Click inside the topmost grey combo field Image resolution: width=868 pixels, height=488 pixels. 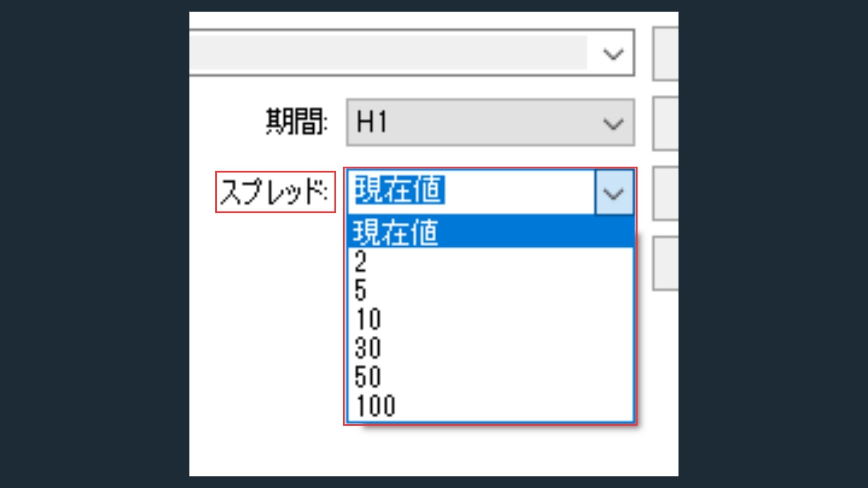pos(412,53)
